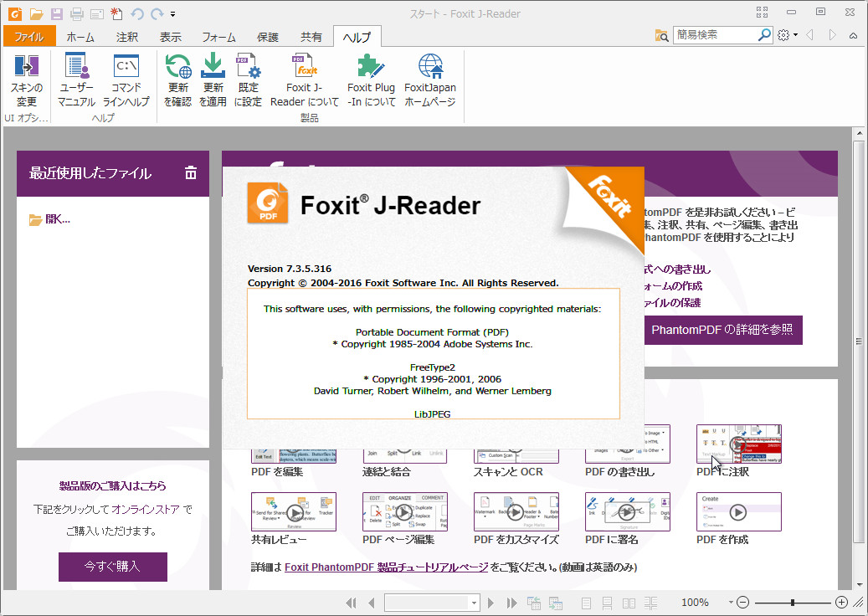Select facing pages view mode icon
The image size is (868, 616).
pyautogui.click(x=629, y=603)
